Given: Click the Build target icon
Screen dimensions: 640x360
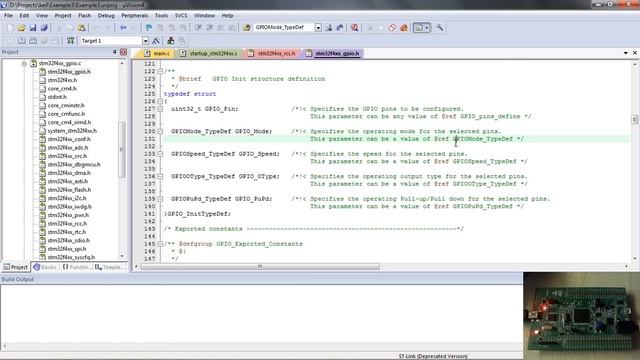Looking at the screenshot, I should click(x=21, y=41).
